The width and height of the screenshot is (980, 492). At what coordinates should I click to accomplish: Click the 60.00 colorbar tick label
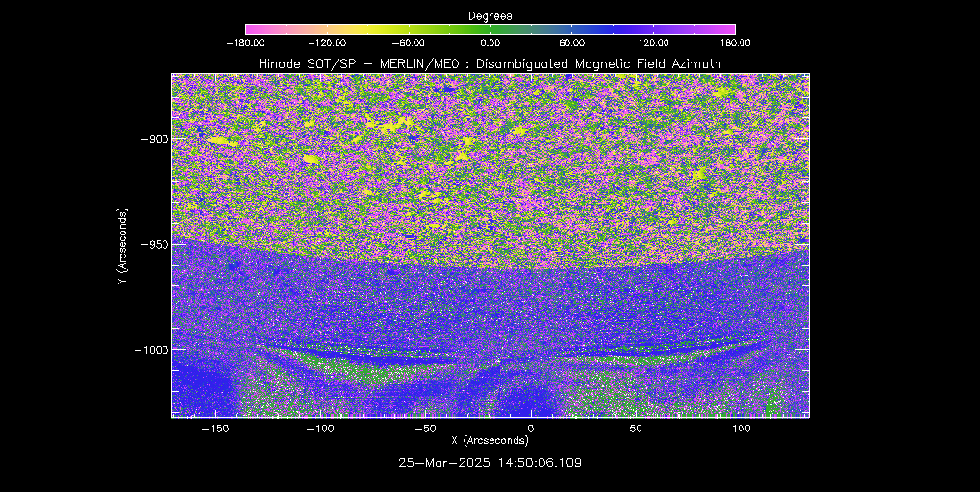[x=571, y=42]
